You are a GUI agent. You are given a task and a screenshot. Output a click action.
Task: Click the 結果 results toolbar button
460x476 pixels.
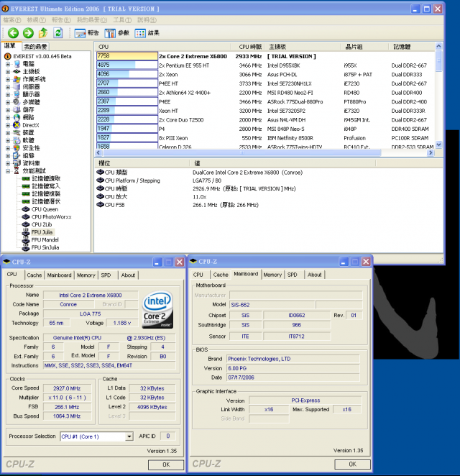click(x=147, y=33)
